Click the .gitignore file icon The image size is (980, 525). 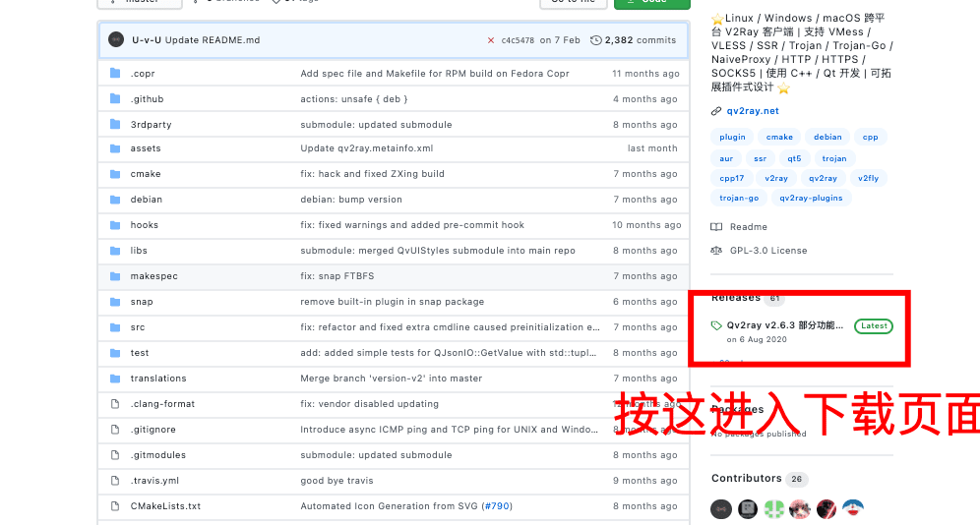pos(115,430)
